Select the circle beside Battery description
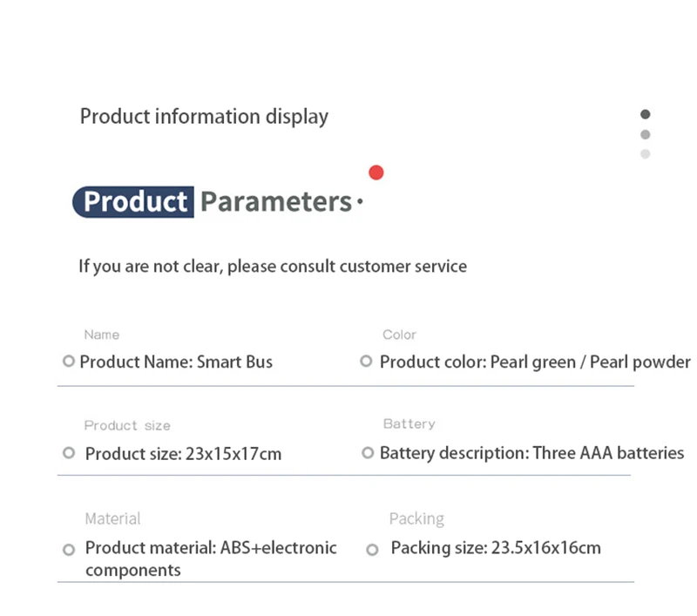Image resolution: width=697 pixels, height=616 pixels. 368,453
